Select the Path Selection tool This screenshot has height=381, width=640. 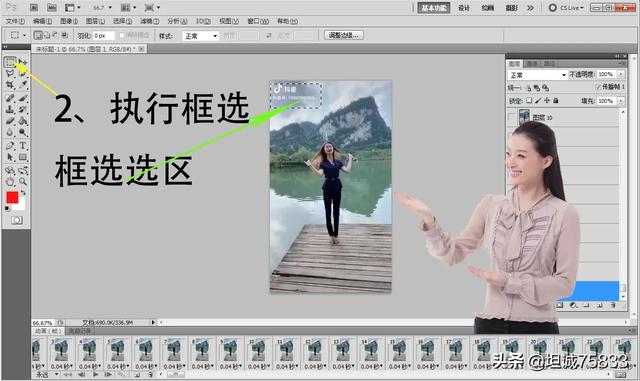(10, 157)
